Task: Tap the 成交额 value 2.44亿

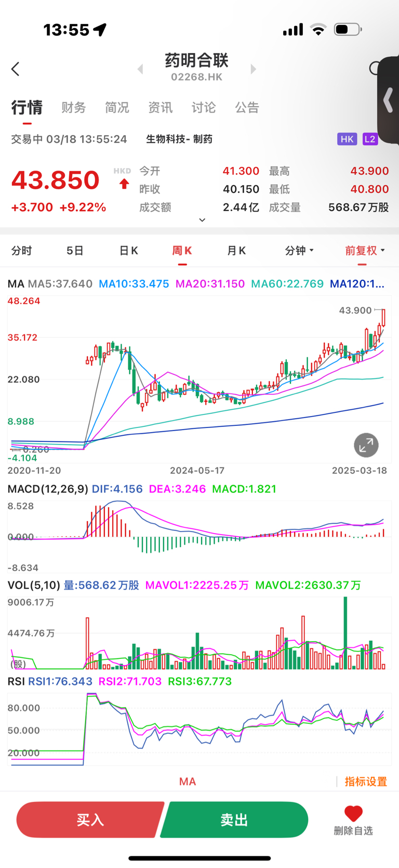Action: [241, 208]
